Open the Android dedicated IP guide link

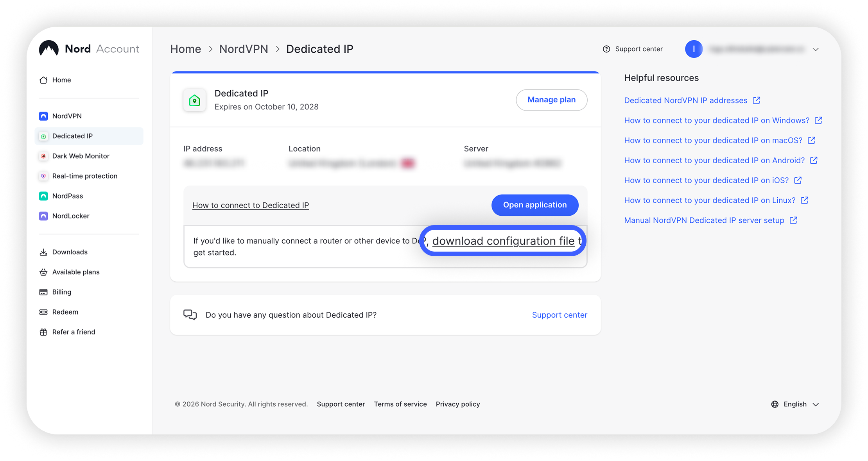click(721, 160)
